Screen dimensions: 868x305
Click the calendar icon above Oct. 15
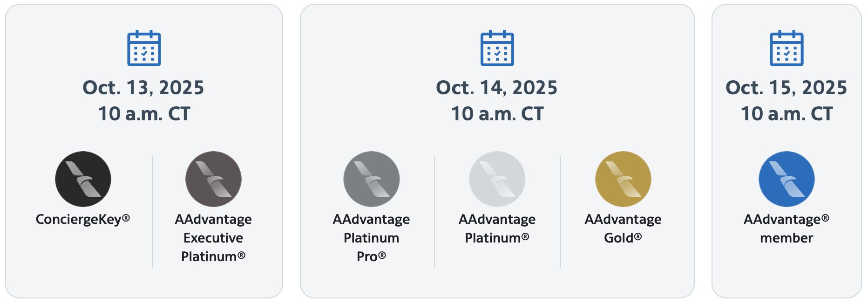787,49
